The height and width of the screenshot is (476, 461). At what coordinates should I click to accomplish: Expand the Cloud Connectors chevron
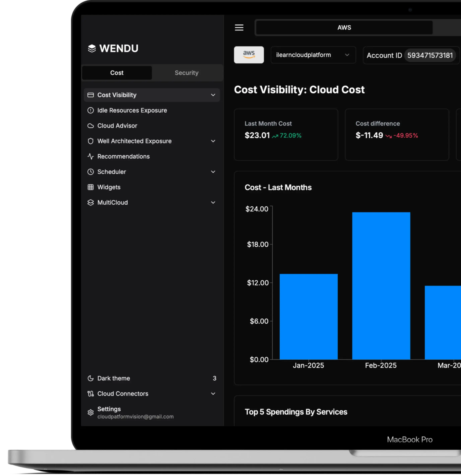(x=213, y=393)
